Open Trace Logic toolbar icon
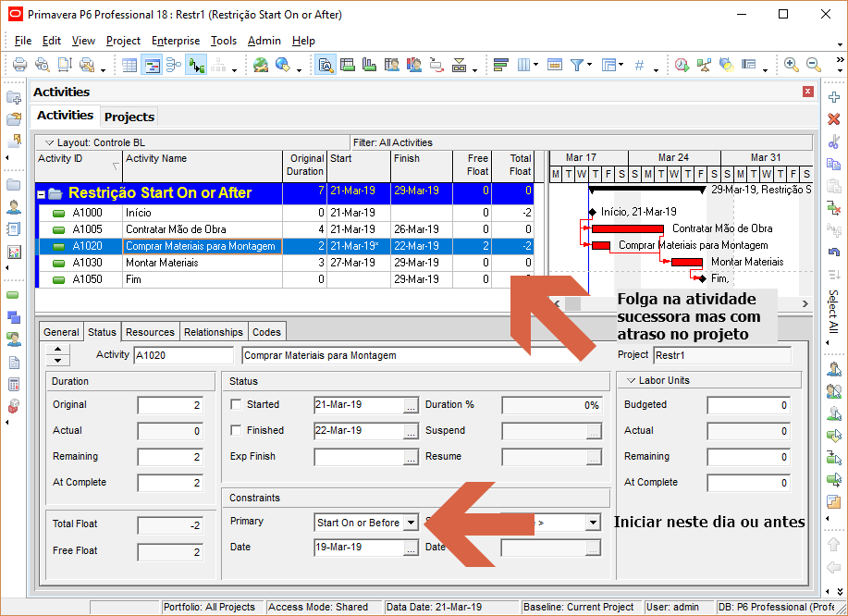This screenshot has height=616, width=848. (436, 66)
